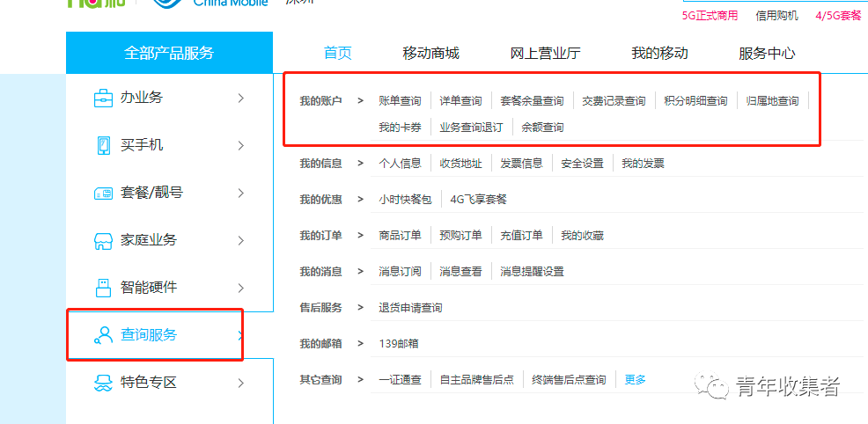Open 套餐余量查询 link

click(x=532, y=101)
